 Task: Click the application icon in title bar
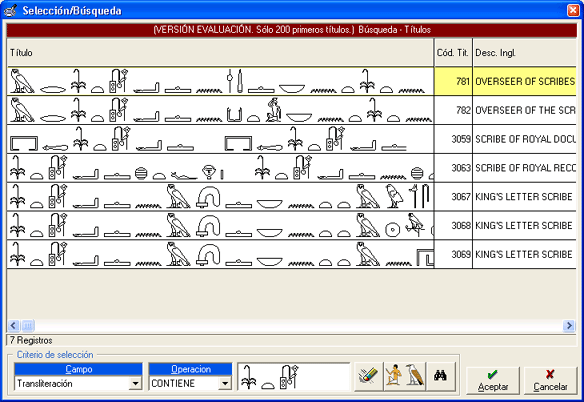pos(10,10)
